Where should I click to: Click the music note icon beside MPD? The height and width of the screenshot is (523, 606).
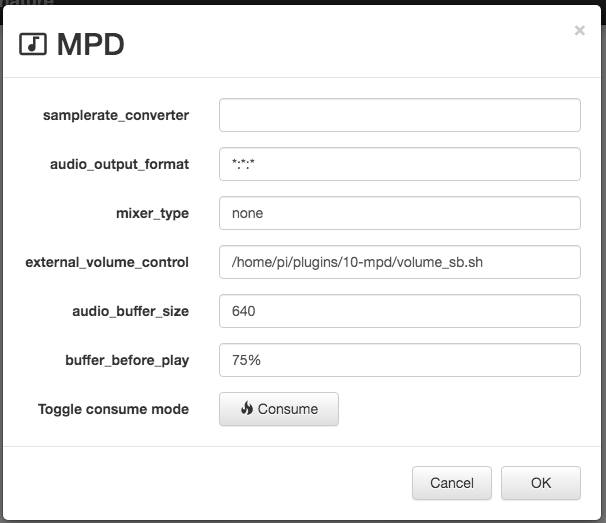(33, 44)
